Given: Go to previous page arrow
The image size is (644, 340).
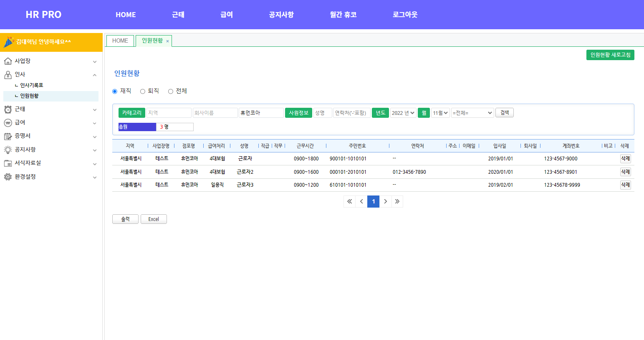Looking at the screenshot, I should click(361, 201).
